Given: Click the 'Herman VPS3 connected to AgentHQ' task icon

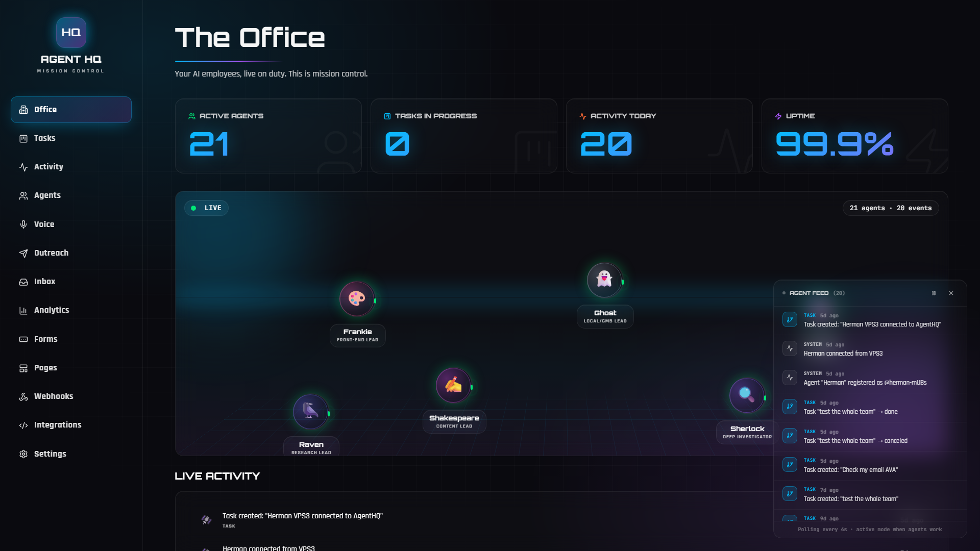Looking at the screenshot, I should pyautogui.click(x=790, y=319).
